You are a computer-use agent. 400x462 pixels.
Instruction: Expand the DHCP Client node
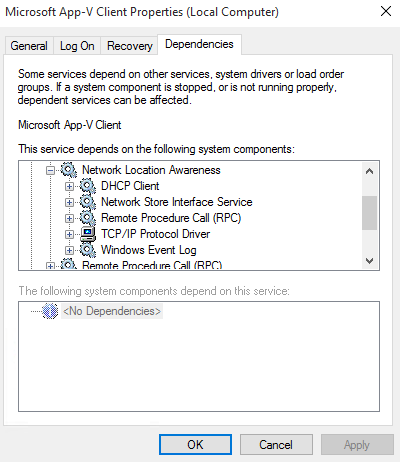(69, 186)
